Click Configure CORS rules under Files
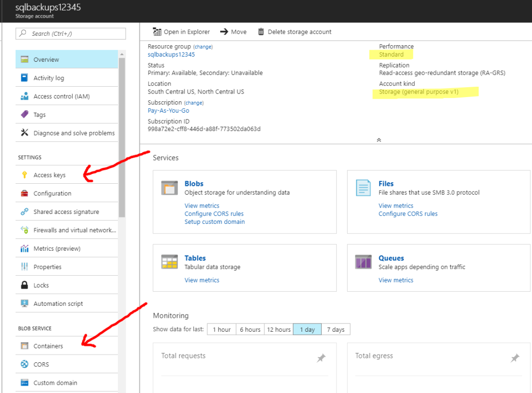 (408, 213)
